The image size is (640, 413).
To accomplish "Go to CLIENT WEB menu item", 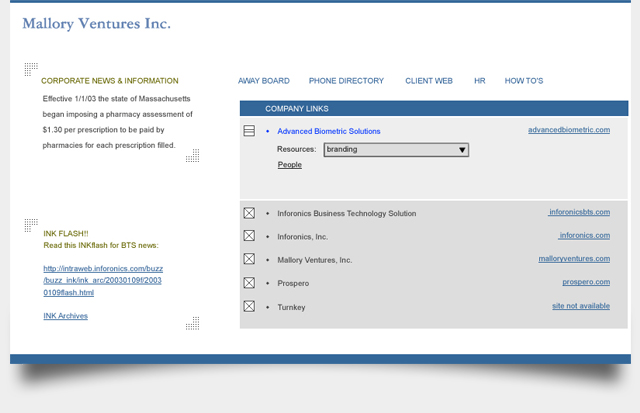I will 429,81.
